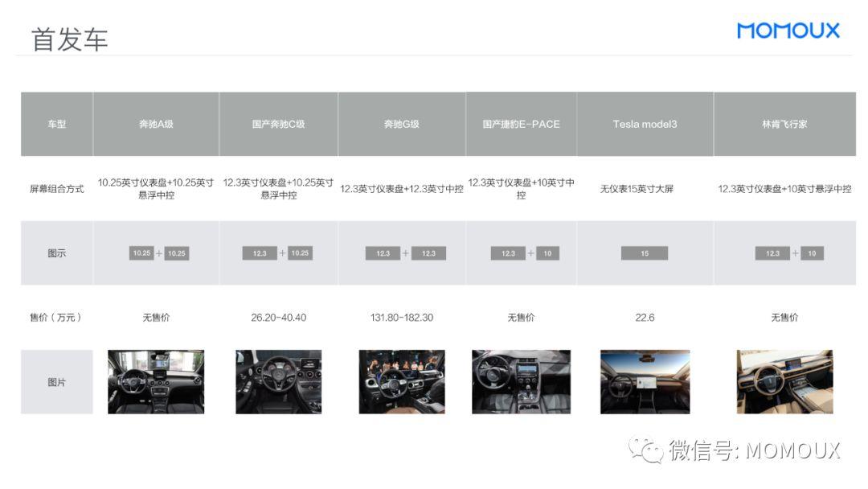This screenshot has height=489, width=868.
Task: Click the 图片 row label
Action: (x=56, y=382)
